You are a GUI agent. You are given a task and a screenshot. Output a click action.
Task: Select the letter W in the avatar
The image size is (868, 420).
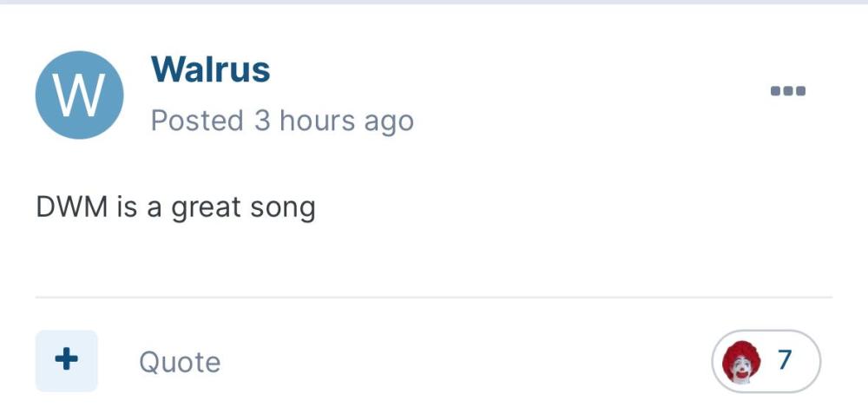[x=79, y=95]
